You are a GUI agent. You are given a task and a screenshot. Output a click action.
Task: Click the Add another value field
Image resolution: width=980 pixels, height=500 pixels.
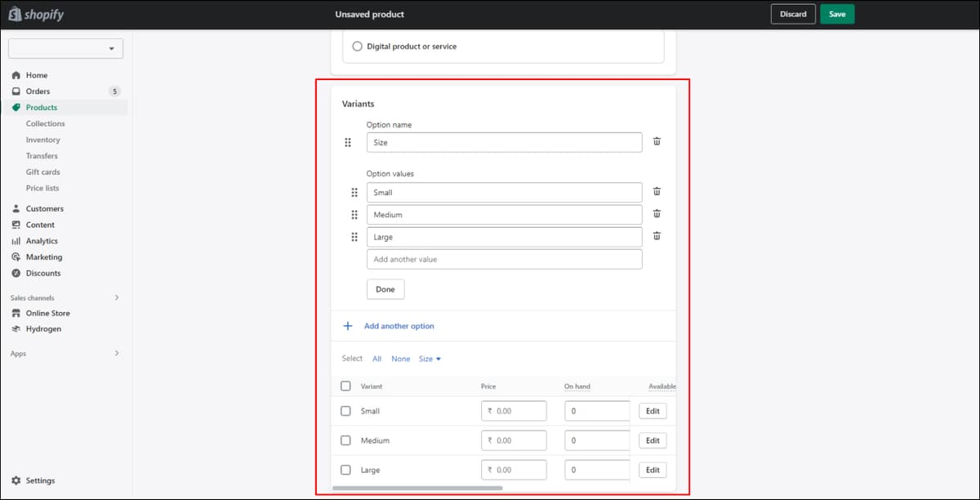[505, 259]
